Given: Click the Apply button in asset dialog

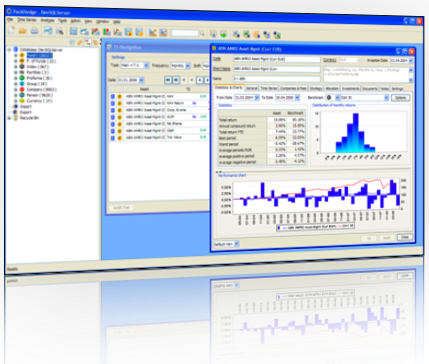Looking at the screenshot, I should click(387, 238).
